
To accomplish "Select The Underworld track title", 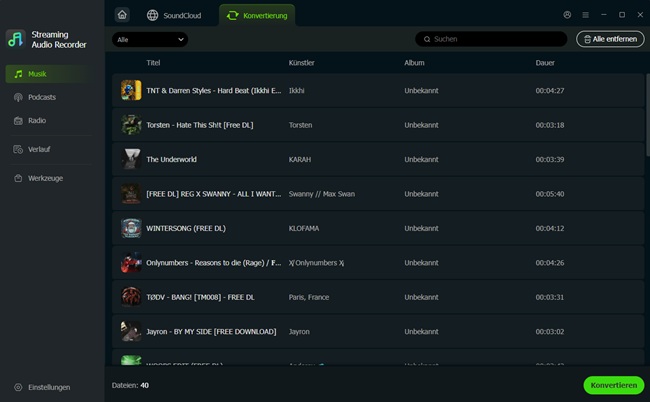I will [x=171, y=159].
